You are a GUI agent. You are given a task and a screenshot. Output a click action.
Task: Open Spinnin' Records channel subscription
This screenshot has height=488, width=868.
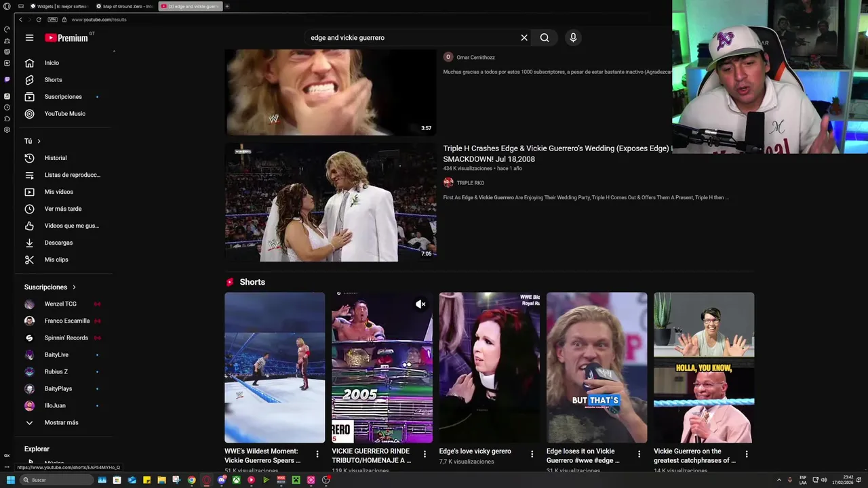pos(64,338)
